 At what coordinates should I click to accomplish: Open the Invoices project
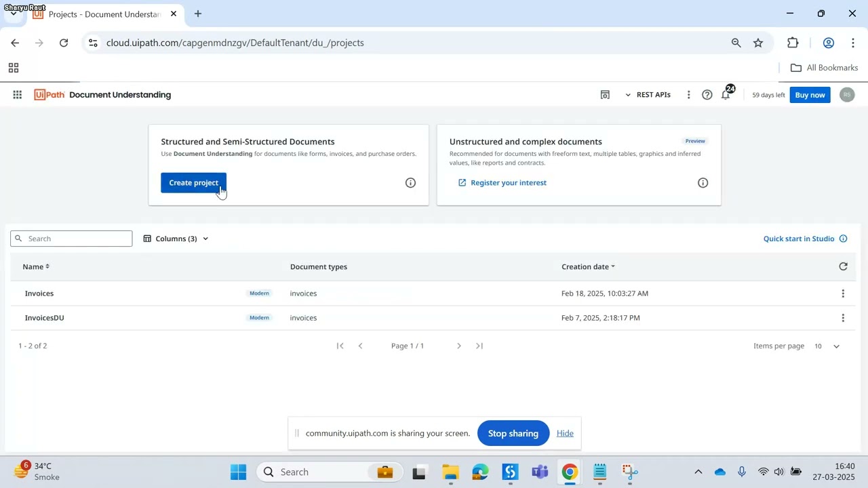pos(39,293)
